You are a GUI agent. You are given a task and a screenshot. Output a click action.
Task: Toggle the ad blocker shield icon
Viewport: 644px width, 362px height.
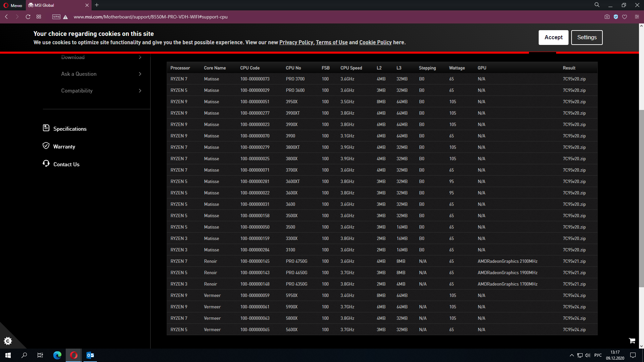pyautogui.click(x=616, y=17)
